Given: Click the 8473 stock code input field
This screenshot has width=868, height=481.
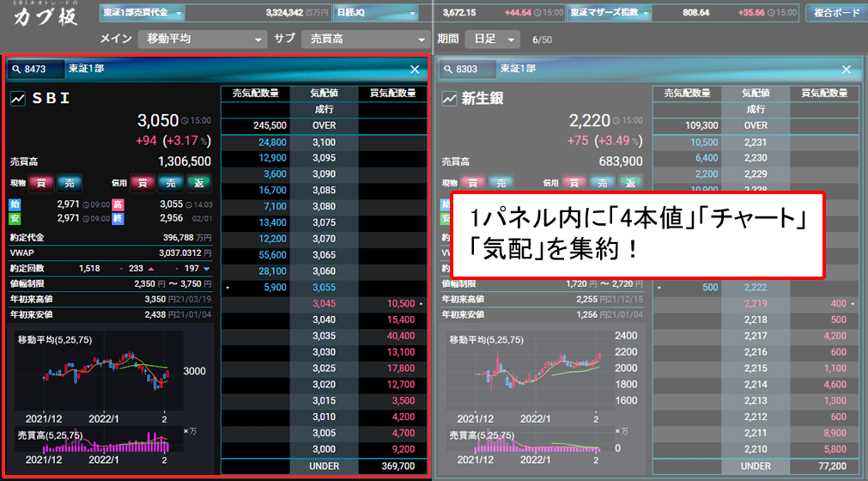Looking at the screenshot, I should click(x=36, y=70).
